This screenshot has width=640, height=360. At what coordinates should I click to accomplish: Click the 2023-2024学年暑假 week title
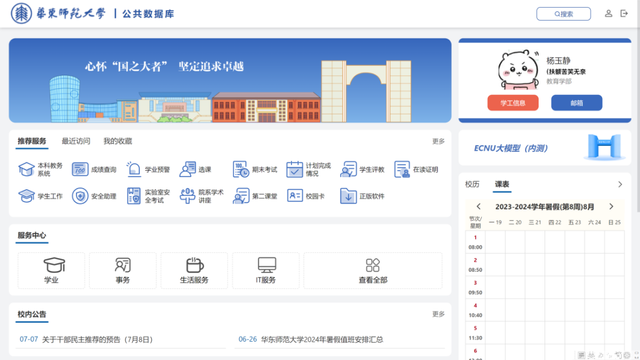point(544,207)
